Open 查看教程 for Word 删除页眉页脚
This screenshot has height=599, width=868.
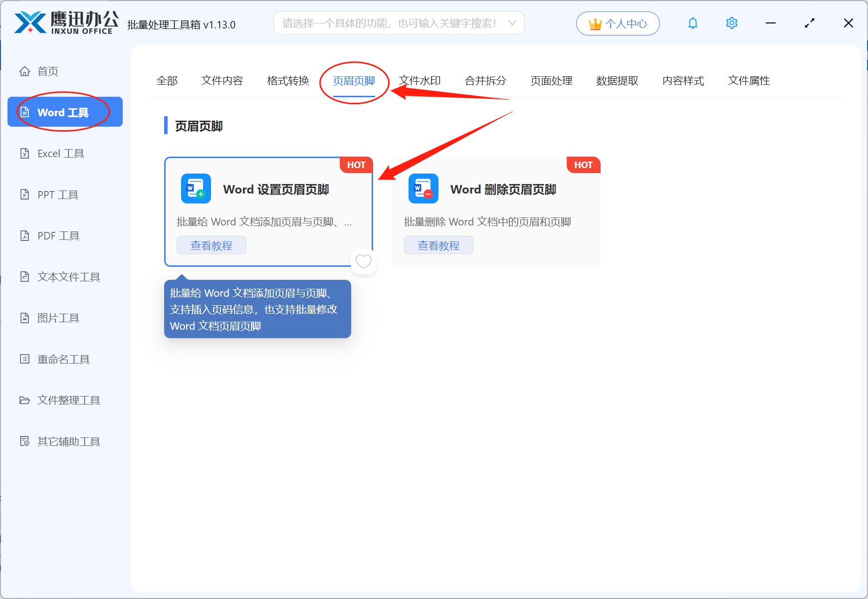pyautogui.click(x=438, y=245)
